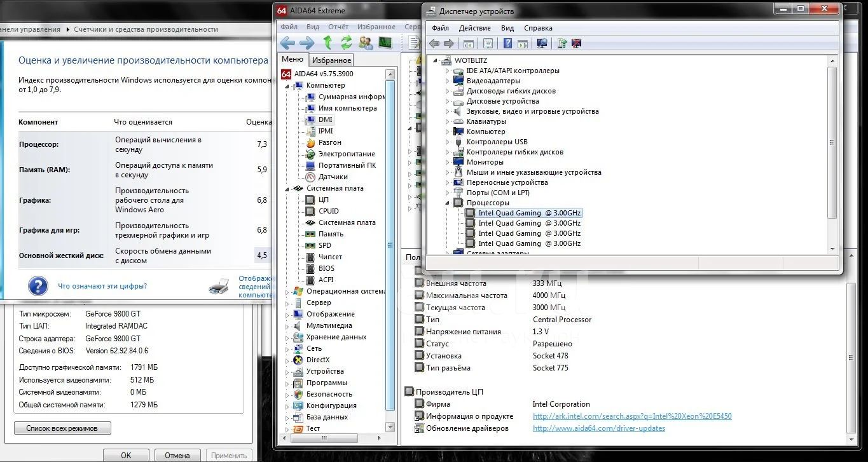
Task: Select the Напряжение питания 1.3 V row
Action: pos(481,332)
